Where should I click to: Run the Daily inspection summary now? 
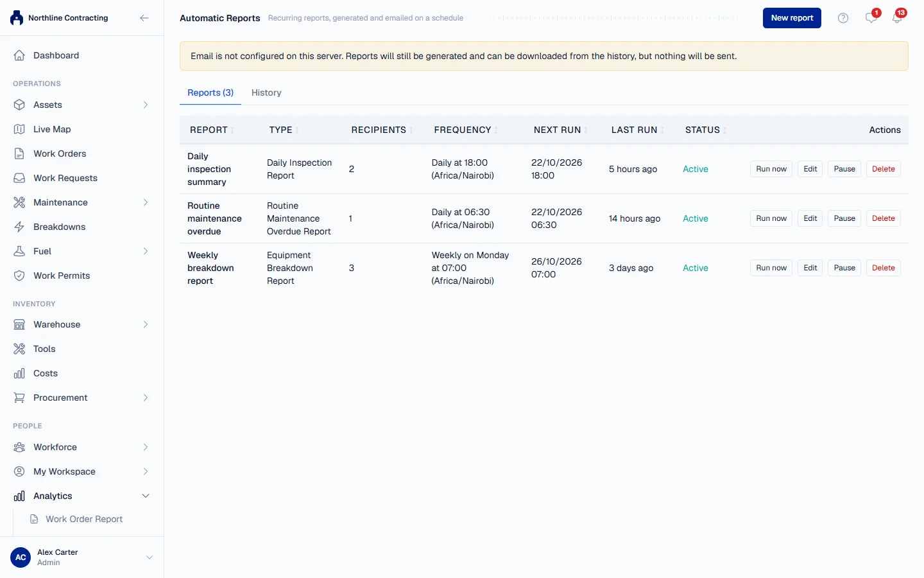tap(771, 169)
